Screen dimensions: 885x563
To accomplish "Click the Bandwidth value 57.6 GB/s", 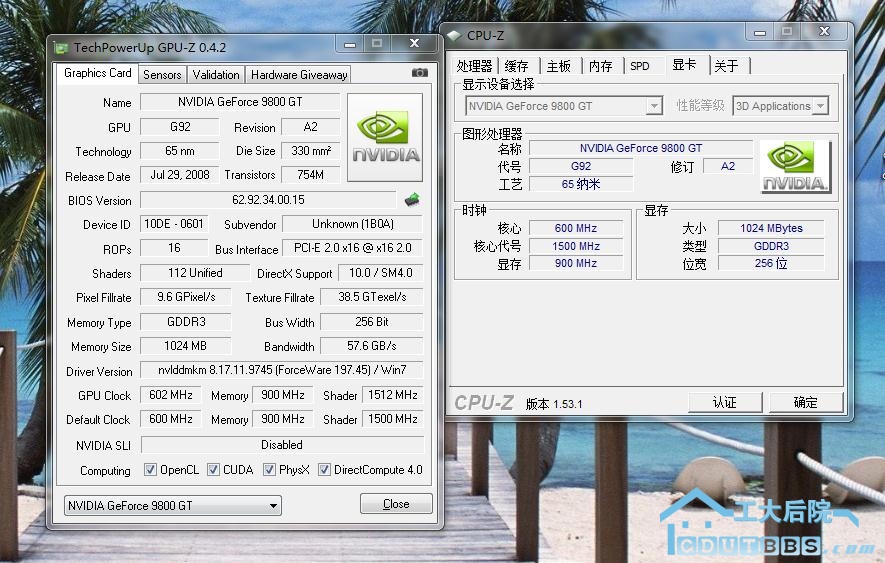I will [372, 346].
